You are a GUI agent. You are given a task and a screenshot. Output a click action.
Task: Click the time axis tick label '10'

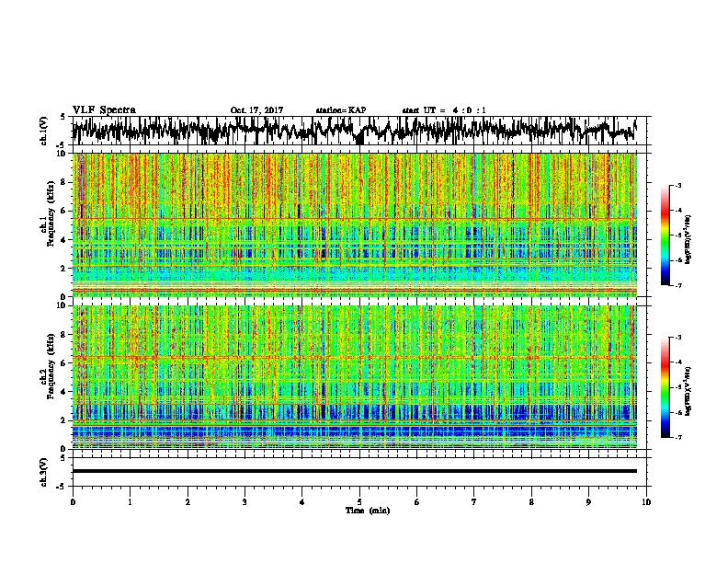[646, 502]
